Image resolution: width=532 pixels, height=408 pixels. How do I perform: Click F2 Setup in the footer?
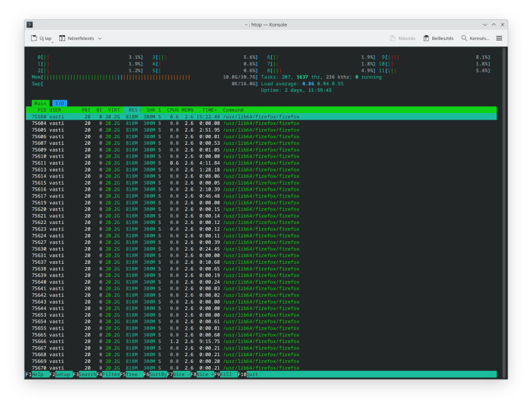pyautogui.click(x=61, y=374)
